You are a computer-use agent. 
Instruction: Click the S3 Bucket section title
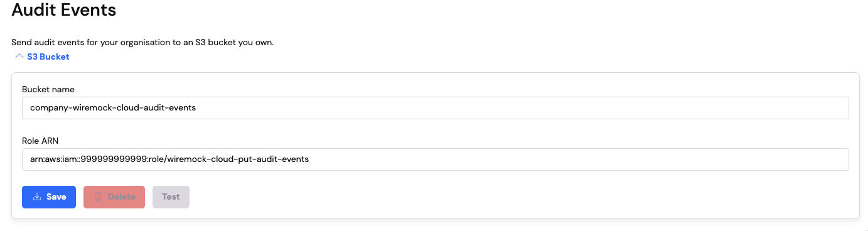[x=48, y=56]
